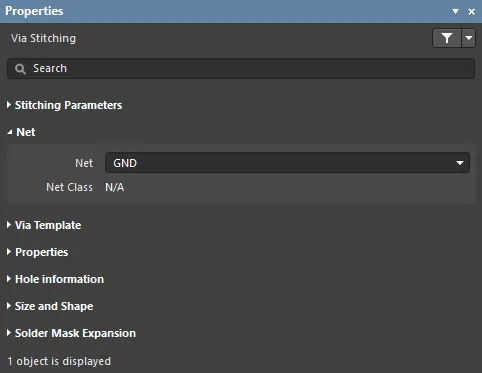Expand the Properties section triangle
482x373 pixels.
pos(9,252)
